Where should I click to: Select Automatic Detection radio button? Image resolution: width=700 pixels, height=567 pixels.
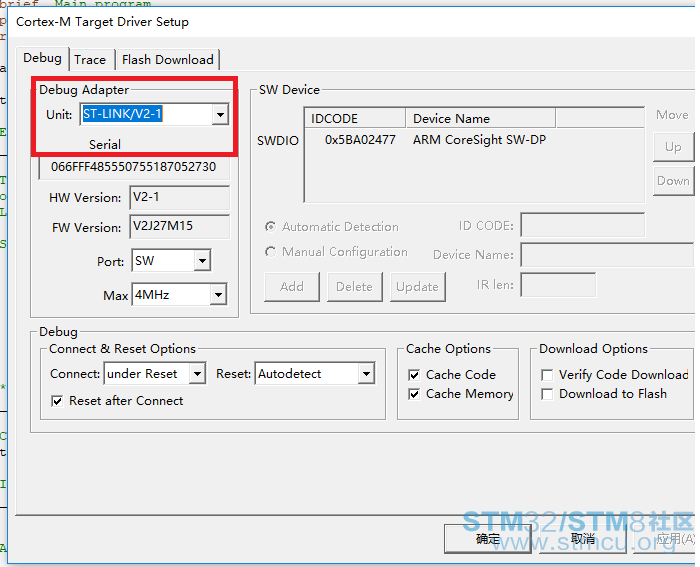point(271,227)
